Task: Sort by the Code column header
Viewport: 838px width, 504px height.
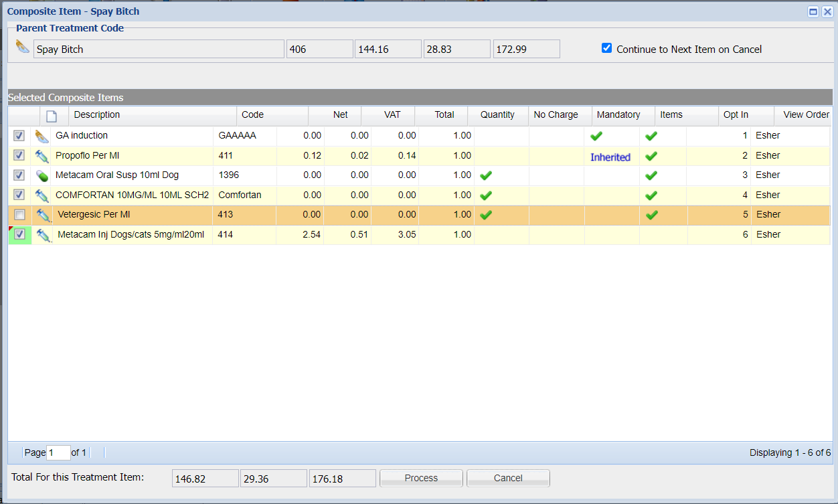Action: coord(272,115)
